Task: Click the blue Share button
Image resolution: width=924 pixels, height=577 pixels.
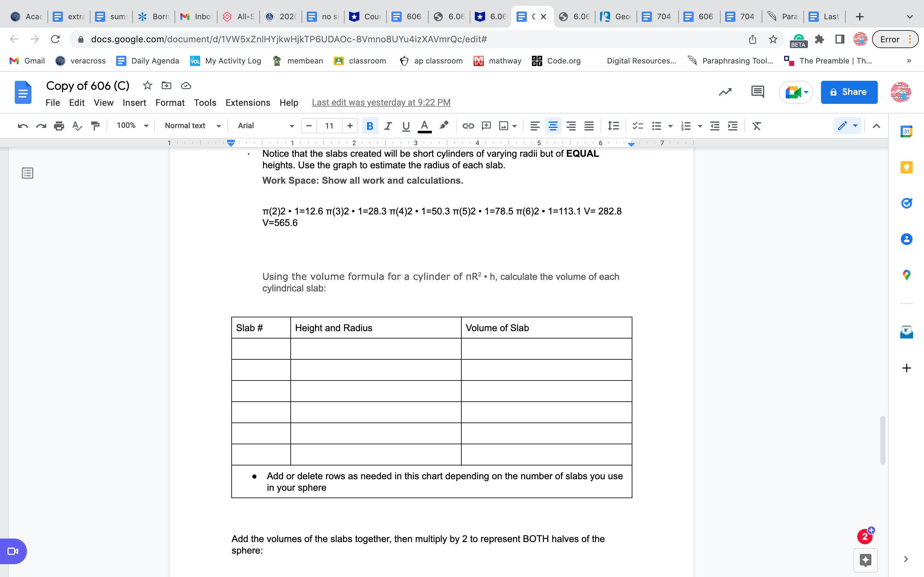Action: click(849, 92)
